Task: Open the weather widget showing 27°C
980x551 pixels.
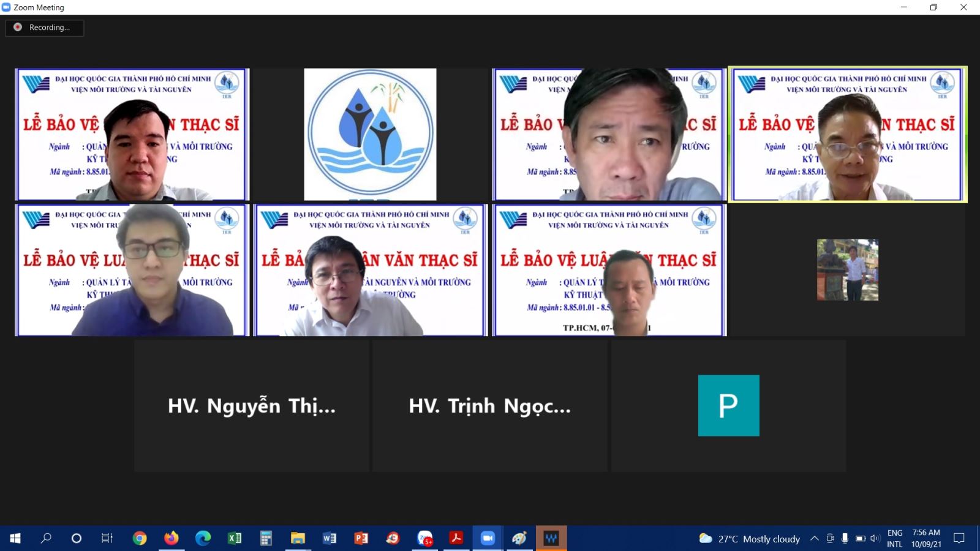Action: click(750, 539)
